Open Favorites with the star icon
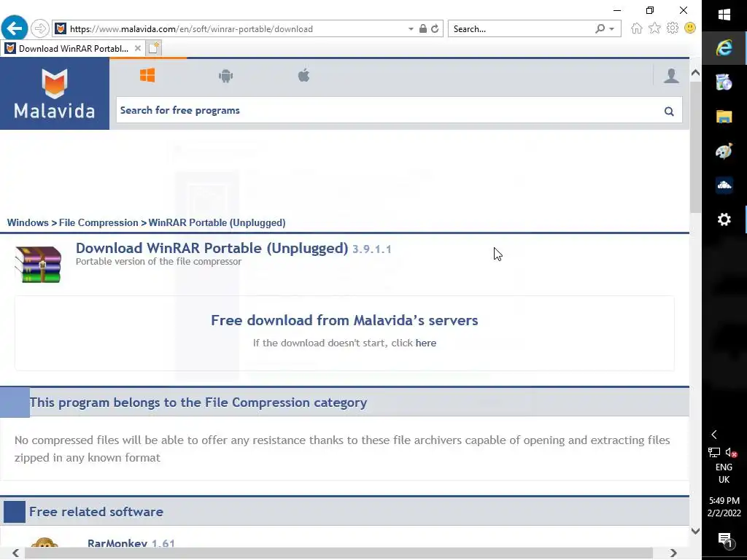747x560 pixels. [x=654, y=28]
